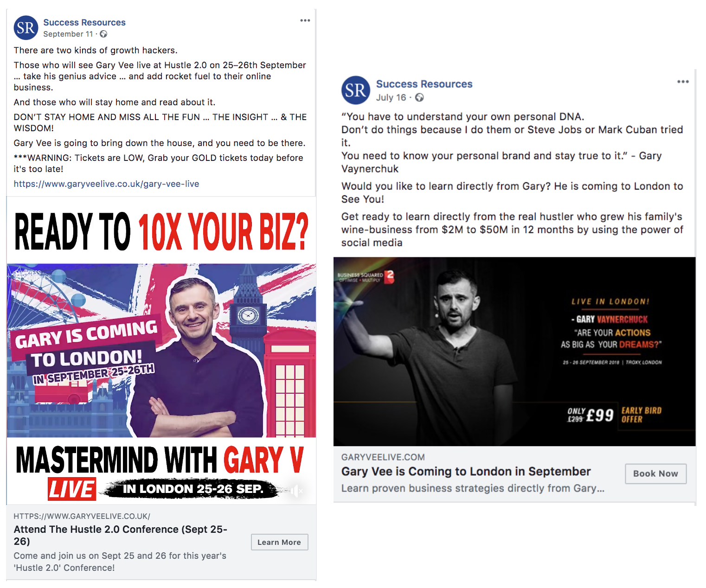Click Gary Vee is Coming to London headline
This screenshot has width=706, height=588.
click(x=466, y=471)
